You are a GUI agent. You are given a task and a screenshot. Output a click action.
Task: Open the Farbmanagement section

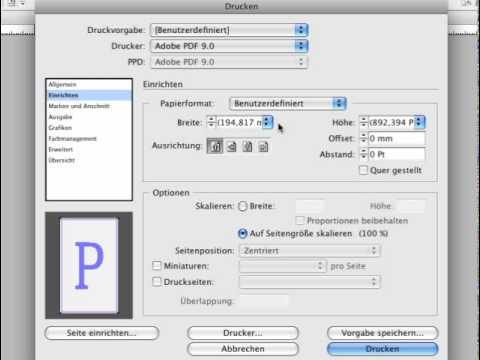tap(89, 139)
